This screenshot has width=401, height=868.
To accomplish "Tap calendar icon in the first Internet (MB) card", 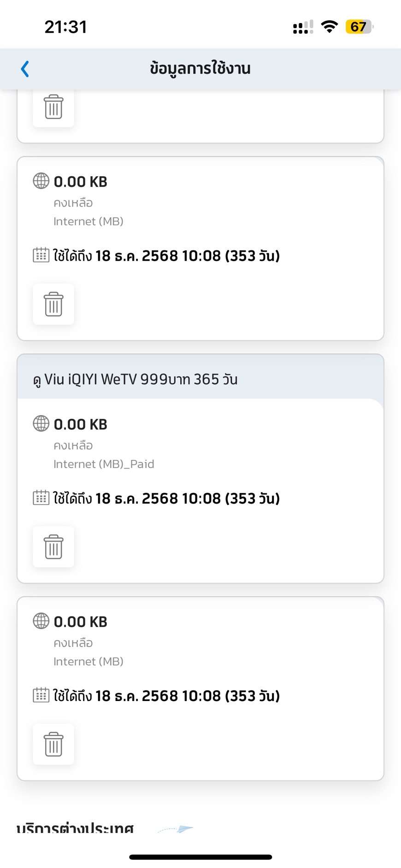I will (41, 255).
